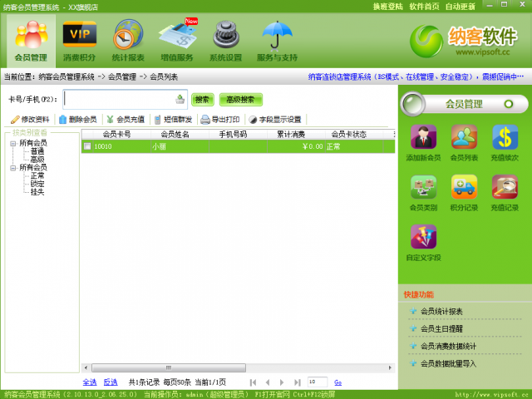Open the 会员生日提醒 shortcut
Viewport: 532px width, 399px height.
pyautogui.click(x=441, y=329)
